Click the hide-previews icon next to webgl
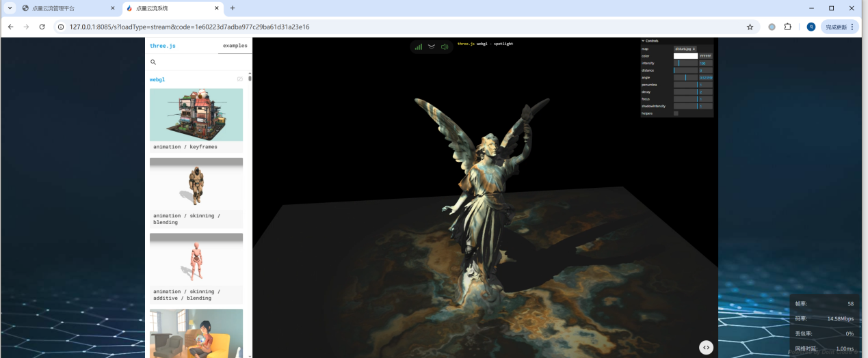 (240, 79)
